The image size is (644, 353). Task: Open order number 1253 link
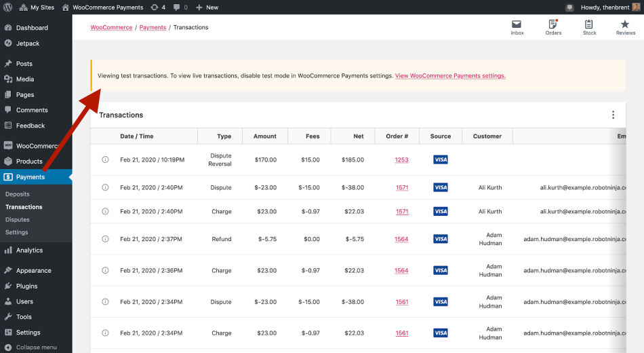(401, 160)
